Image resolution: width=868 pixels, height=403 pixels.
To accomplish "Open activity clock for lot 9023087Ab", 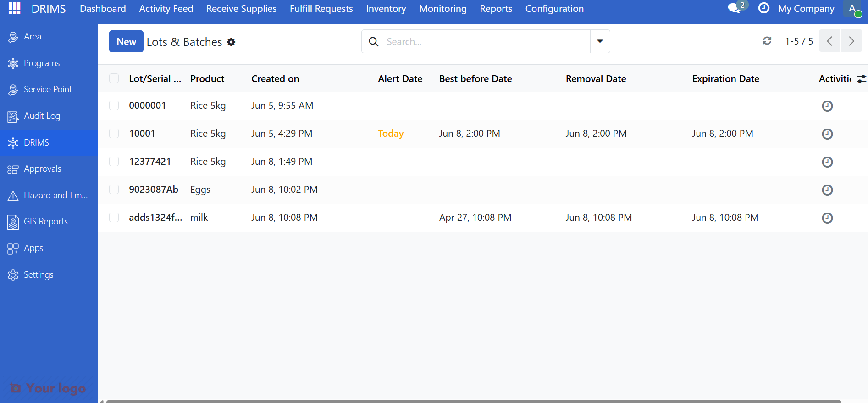I will coord(827,190).
